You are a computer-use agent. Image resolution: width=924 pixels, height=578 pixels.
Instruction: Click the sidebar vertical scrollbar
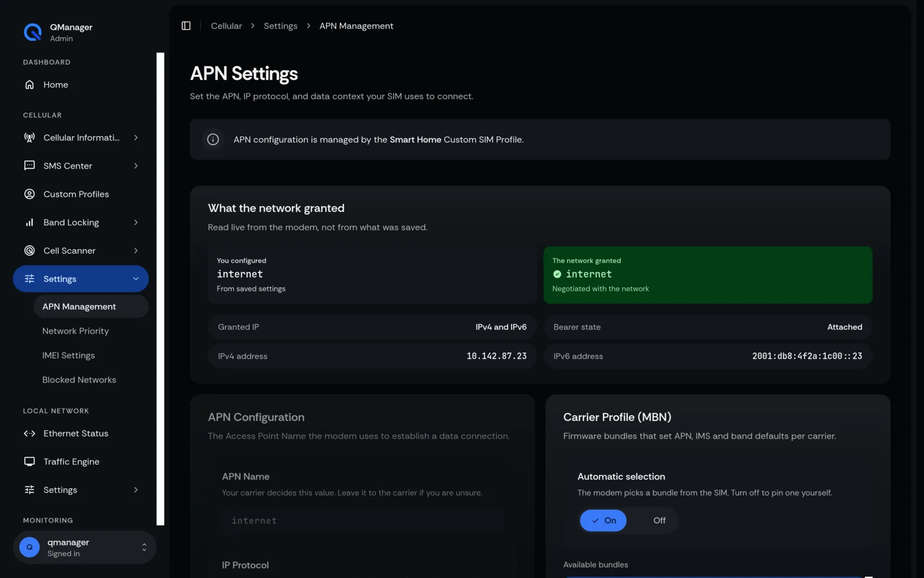pos(161,289)
